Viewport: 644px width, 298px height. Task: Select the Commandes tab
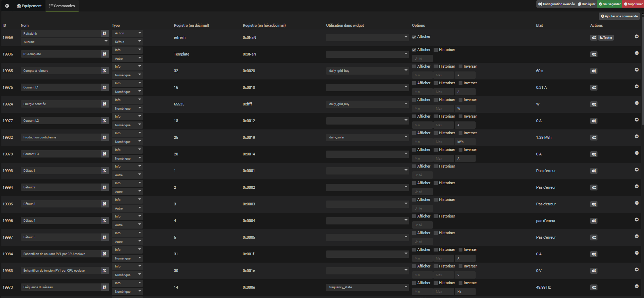[x=62, y=6]
